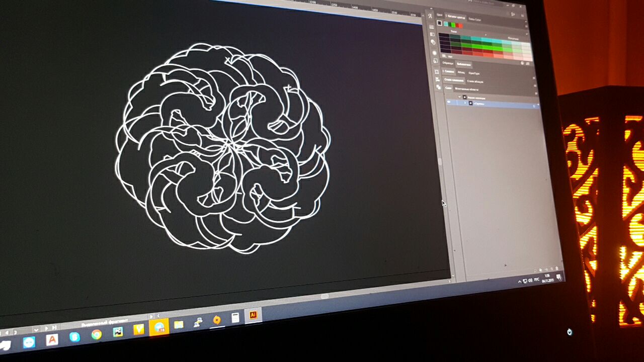The image size is (644, 362).
Task: Switch to the Образцы tab
Action: 448,63
